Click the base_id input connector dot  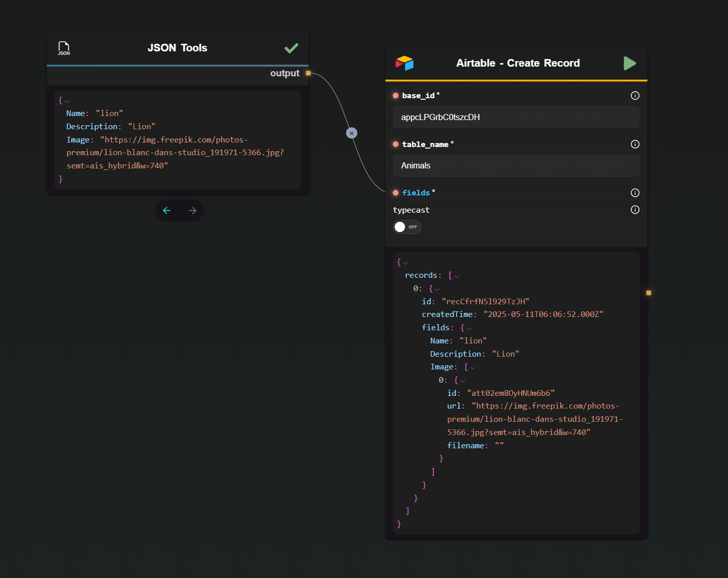click(x=396, y=96)
